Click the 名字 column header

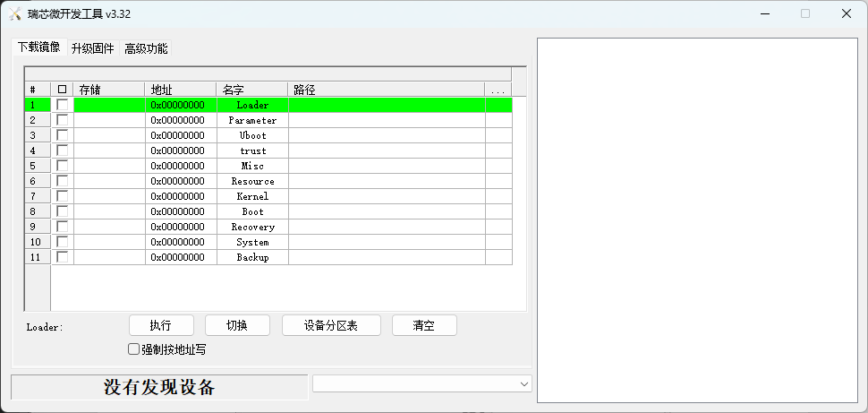pos(251,90)
